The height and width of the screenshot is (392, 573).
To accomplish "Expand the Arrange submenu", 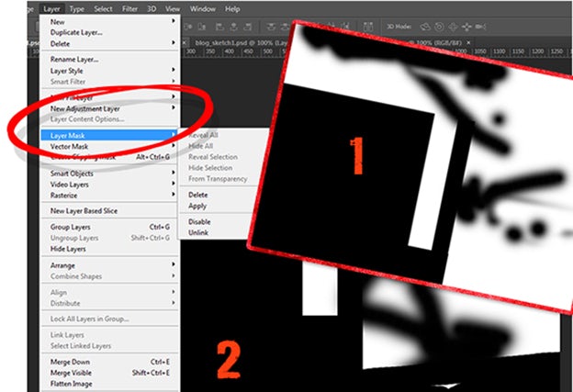I will [66, 264].
